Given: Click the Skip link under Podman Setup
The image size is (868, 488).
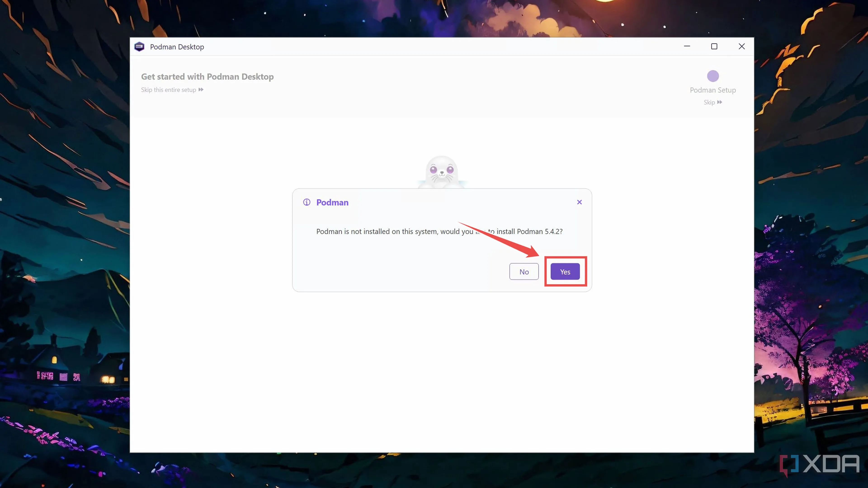Looking at the screenshot, I should coord(713,102).
